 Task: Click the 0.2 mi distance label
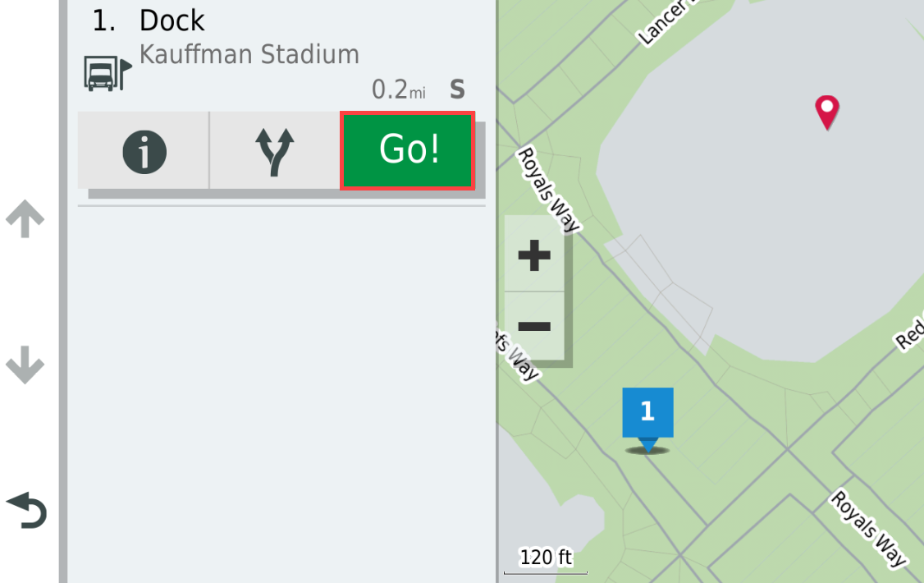click(x=398, y=90)
